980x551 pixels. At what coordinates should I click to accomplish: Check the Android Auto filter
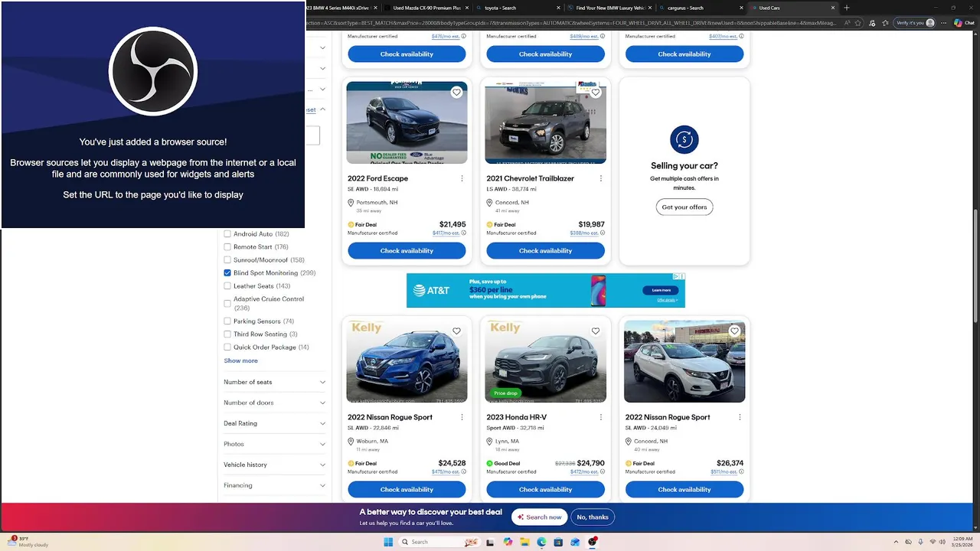[227, 234]
